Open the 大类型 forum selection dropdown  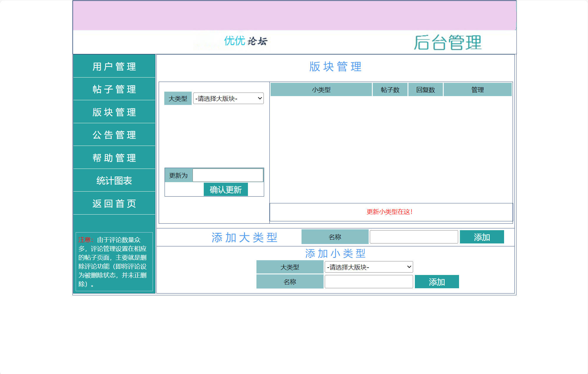[228, 98]
